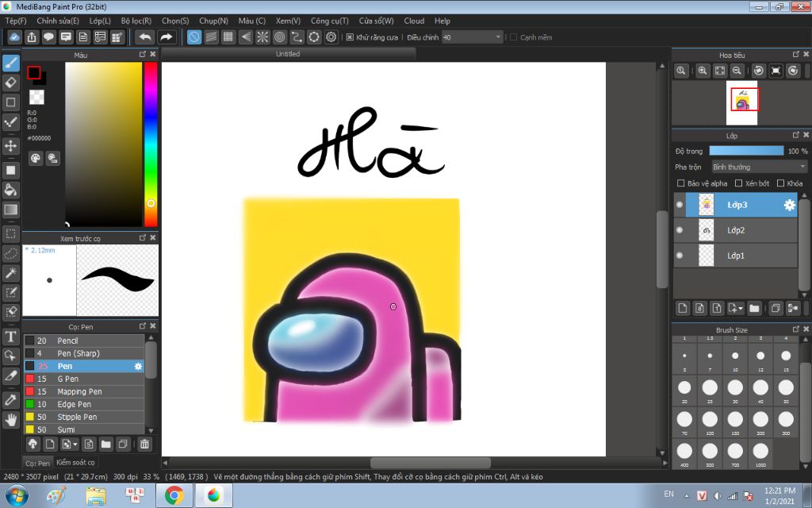The image size is (812, 508).
Task: Toggle Khử răng cưa checkbox
Action: pyautogui.click(x=350, y=37)
